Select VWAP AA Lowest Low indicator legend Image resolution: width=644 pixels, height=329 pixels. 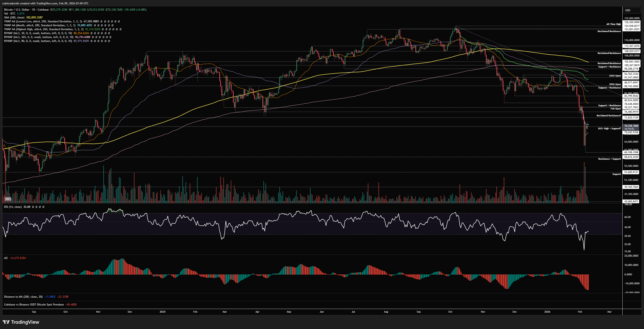pos(42,21)
